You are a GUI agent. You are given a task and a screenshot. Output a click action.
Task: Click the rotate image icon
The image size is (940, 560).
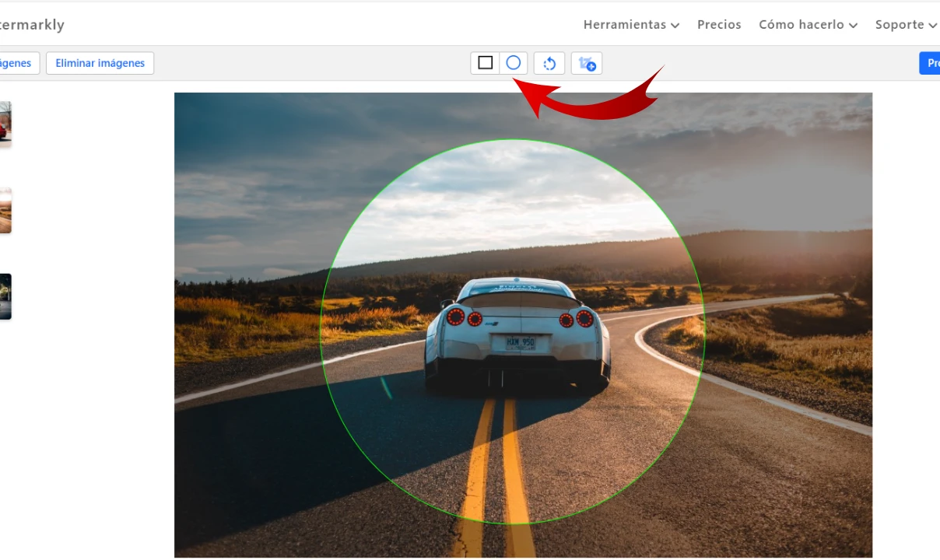coord(549,64)
